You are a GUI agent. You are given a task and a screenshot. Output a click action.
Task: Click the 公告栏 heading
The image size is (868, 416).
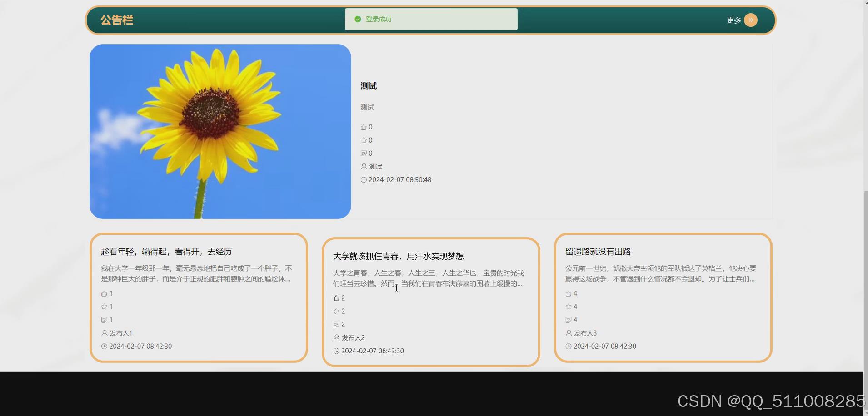coord(117,20)
